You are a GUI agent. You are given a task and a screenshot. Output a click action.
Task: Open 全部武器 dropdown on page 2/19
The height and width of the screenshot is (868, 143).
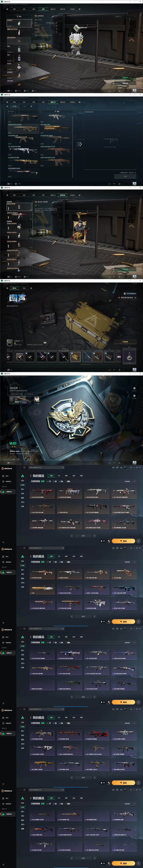[x=130, y=562]
